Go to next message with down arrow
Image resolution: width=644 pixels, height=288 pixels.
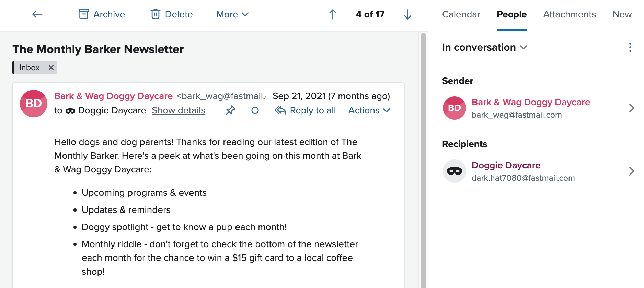pos(407,14)
